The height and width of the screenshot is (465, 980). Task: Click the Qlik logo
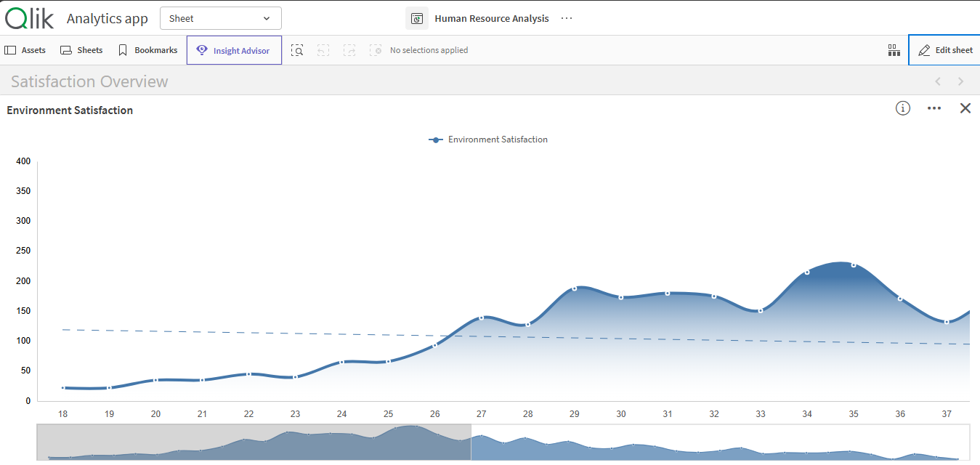pos(29,18)
